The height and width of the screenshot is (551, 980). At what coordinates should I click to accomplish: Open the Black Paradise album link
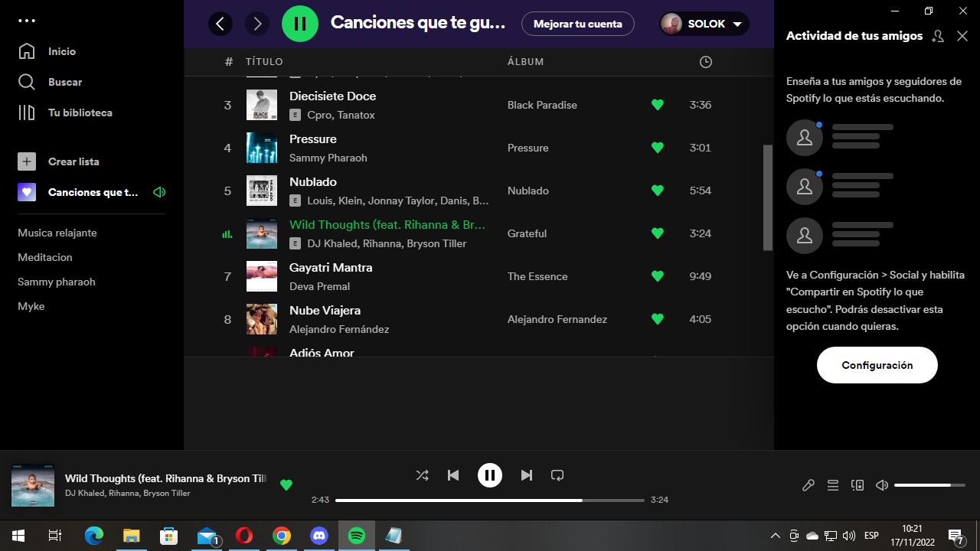[542, 105]
